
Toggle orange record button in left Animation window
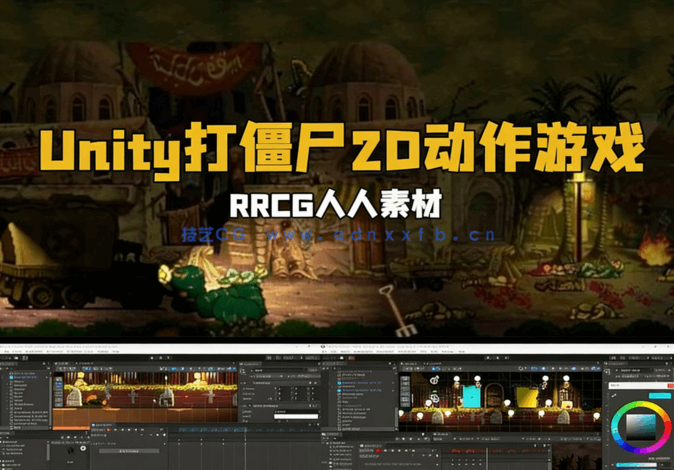click(x=108, y=430)
